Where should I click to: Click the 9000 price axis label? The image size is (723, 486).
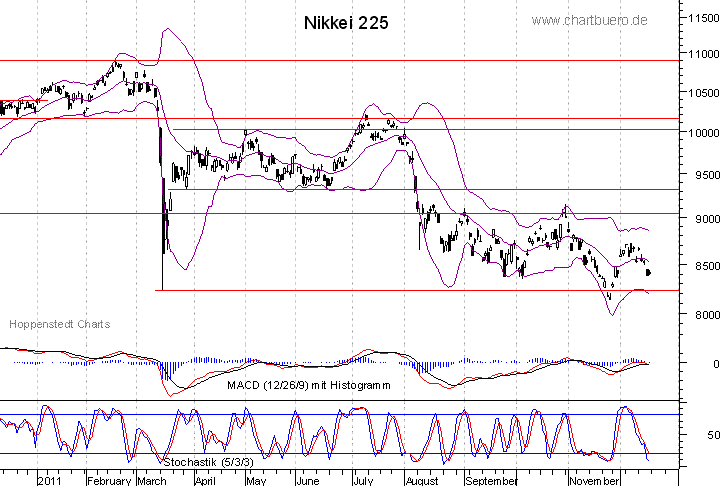707,219
